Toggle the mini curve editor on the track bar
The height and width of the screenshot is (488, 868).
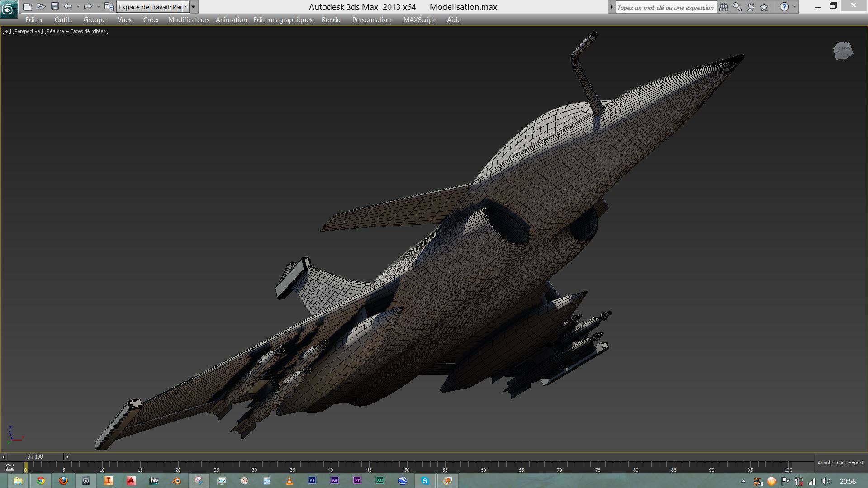pyautogui.click(x=9, y=467)
